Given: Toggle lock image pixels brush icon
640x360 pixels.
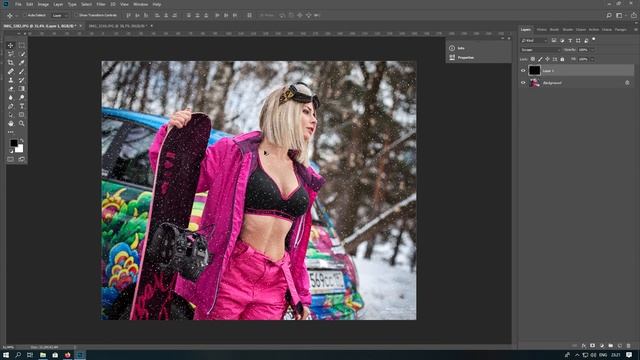Looking at the screenshot, I should (x=540, y=59).
